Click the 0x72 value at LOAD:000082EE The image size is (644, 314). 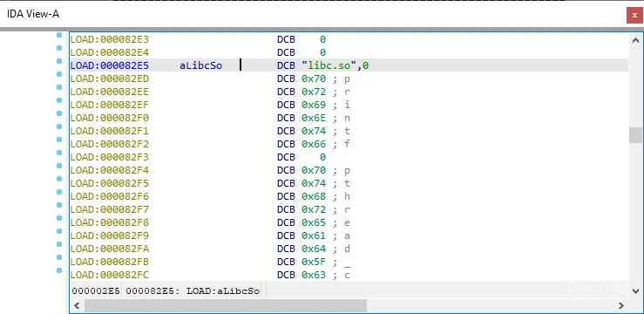[x=314, y=92]
